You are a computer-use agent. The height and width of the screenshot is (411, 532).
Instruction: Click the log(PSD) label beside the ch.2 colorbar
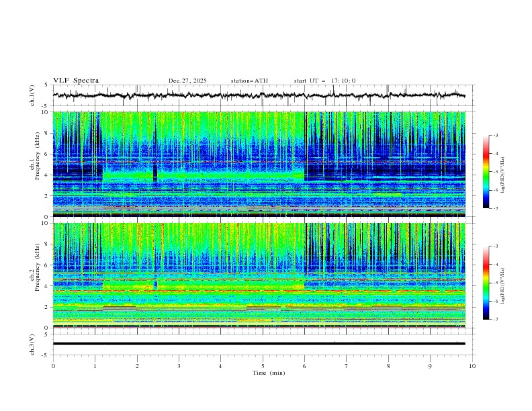click(x=504, y=286)
